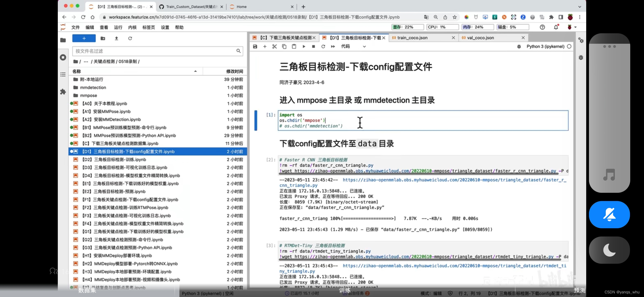Copy the selected cell in the notebook toolbar
This screenshot has height=297, width=644.
(284, 46)
